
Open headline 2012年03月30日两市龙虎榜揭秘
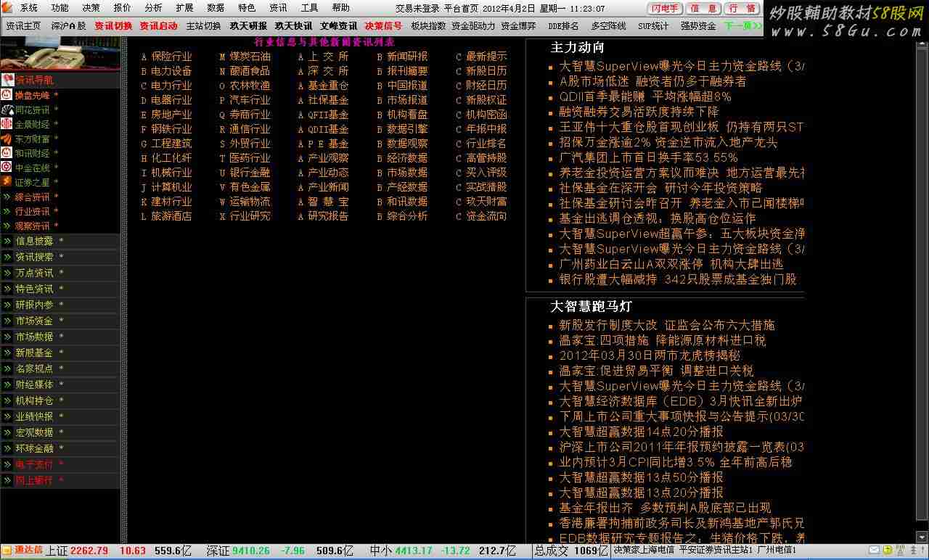point(650,355)
